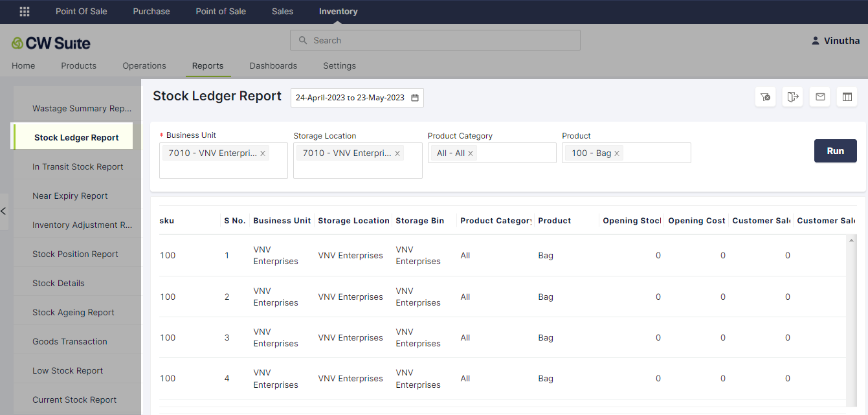Open the column chooser table icon
The width and height of the screenshot is (868, 415).
click(x=847, y=97)
